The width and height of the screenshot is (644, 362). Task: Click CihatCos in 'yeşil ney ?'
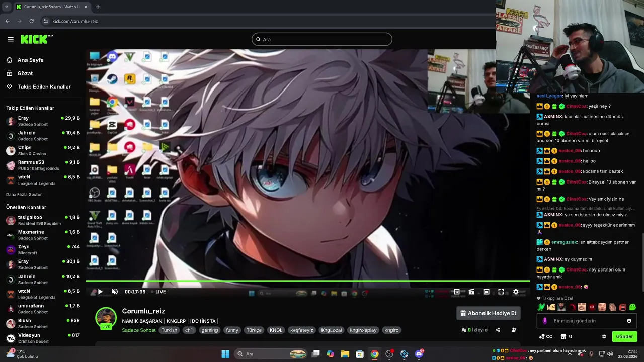[x=576, y=106]
